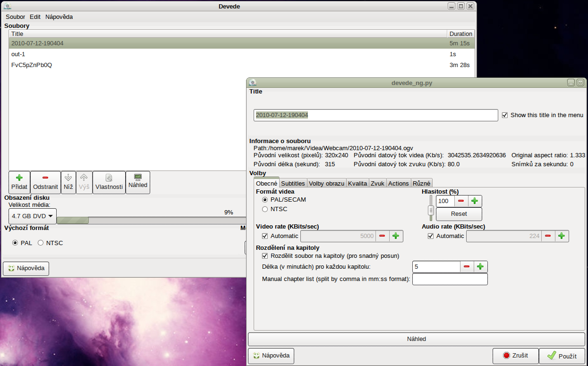Switch to the Volby obrazu tab

[x=326, y=183]
